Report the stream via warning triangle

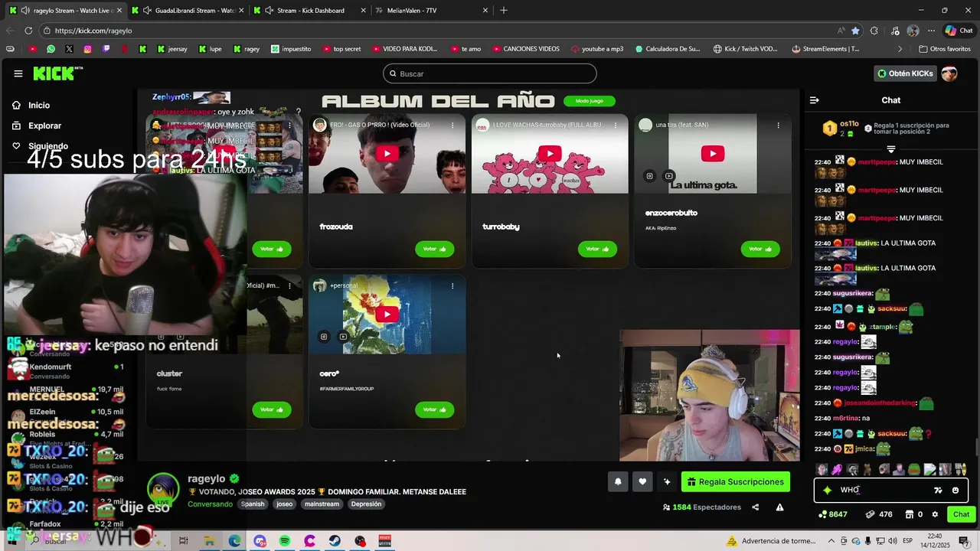coord(780,507)
